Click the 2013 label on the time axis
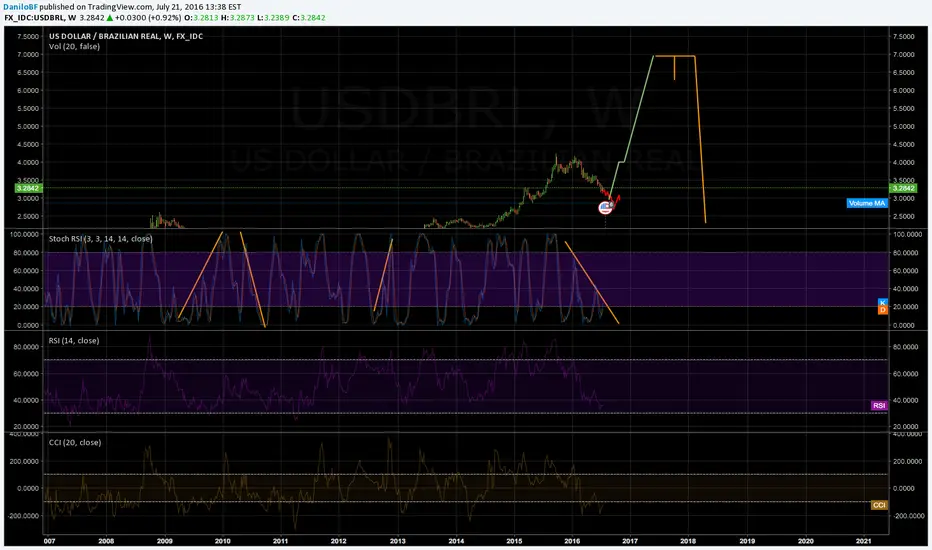The height and width of the screenshot is (550, 932). click(398, 541)
